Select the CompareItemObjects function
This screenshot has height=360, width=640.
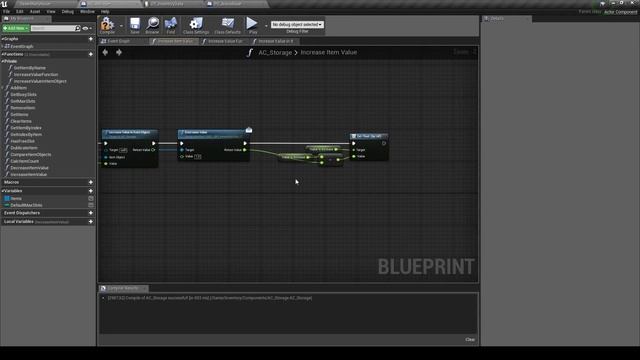[x=31, y=154]
